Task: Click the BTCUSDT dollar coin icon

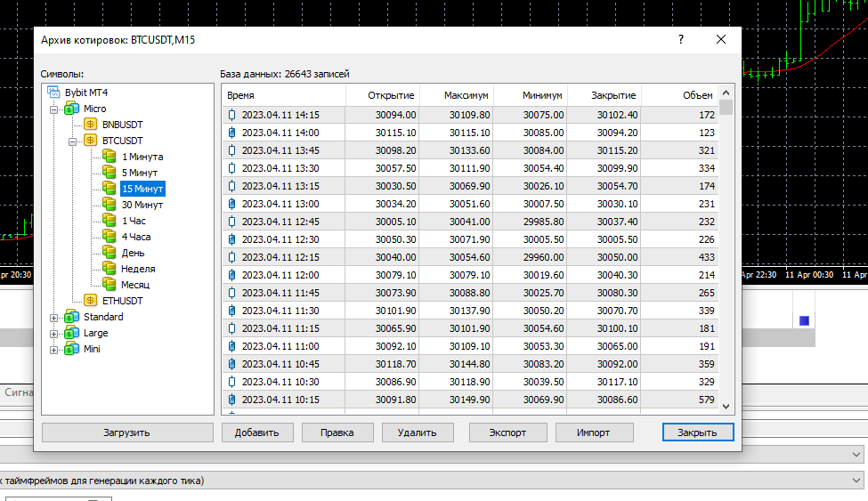Action: coord(90,141)
